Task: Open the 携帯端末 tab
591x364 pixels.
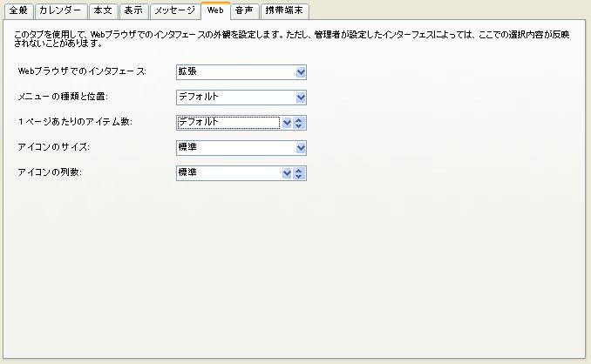Action: (284, 11)
